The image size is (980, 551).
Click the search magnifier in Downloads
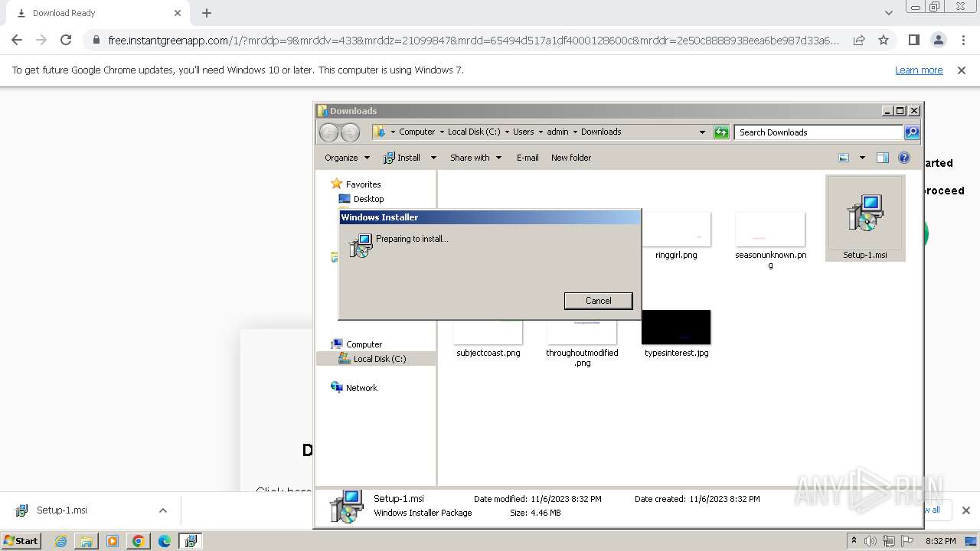coord(912,132)
